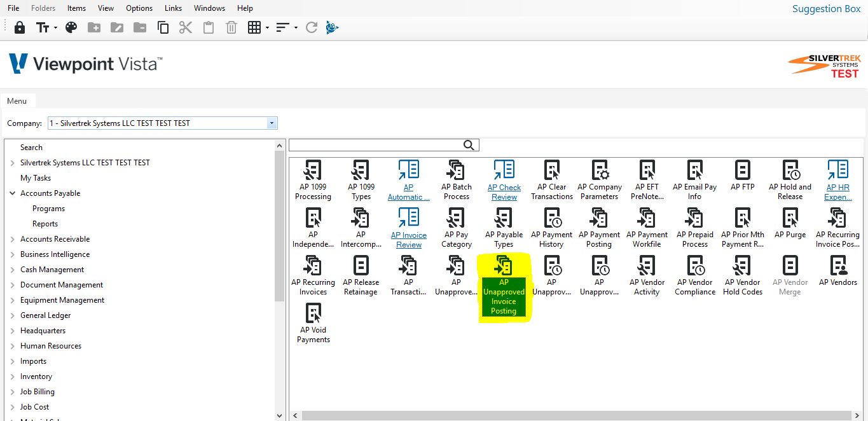Open AP Unapproved Invoice Posting
Viewport: 868px width, 421px height.
tap(504, 286)
